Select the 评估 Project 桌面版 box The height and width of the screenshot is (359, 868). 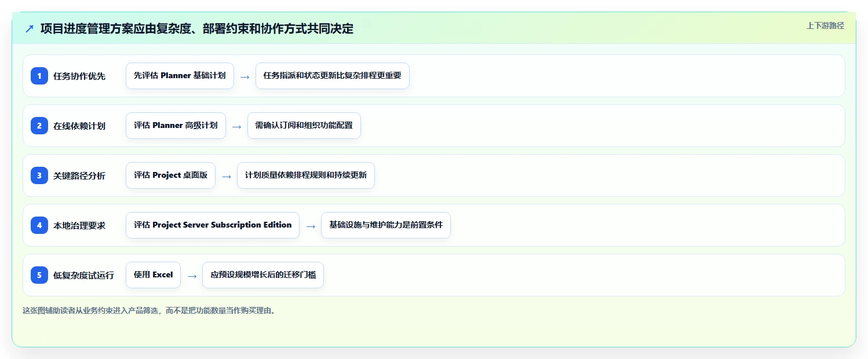pyautogui.click(x=170, y=175)
